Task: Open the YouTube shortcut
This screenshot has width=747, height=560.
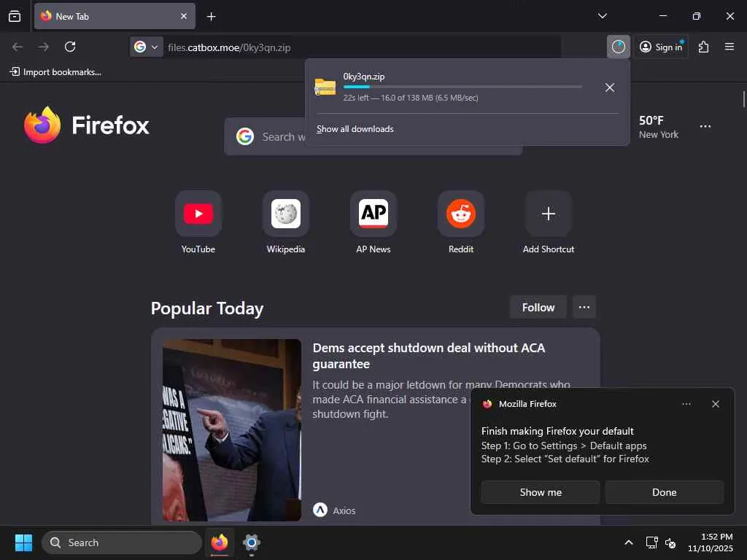Action: coord(198,222)
